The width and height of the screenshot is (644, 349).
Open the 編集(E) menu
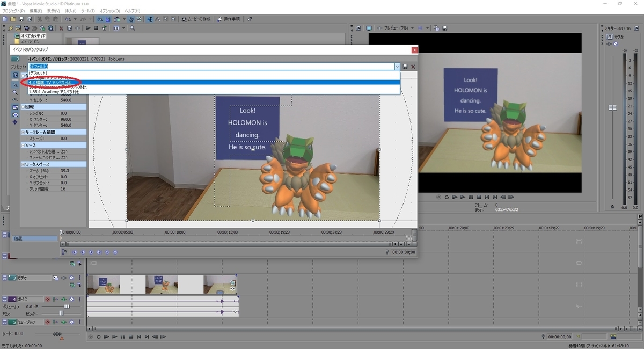point(36,11)
